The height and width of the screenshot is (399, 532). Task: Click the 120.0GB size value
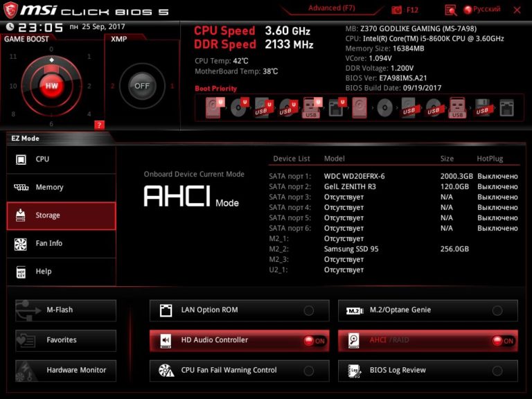click(454, 186)
